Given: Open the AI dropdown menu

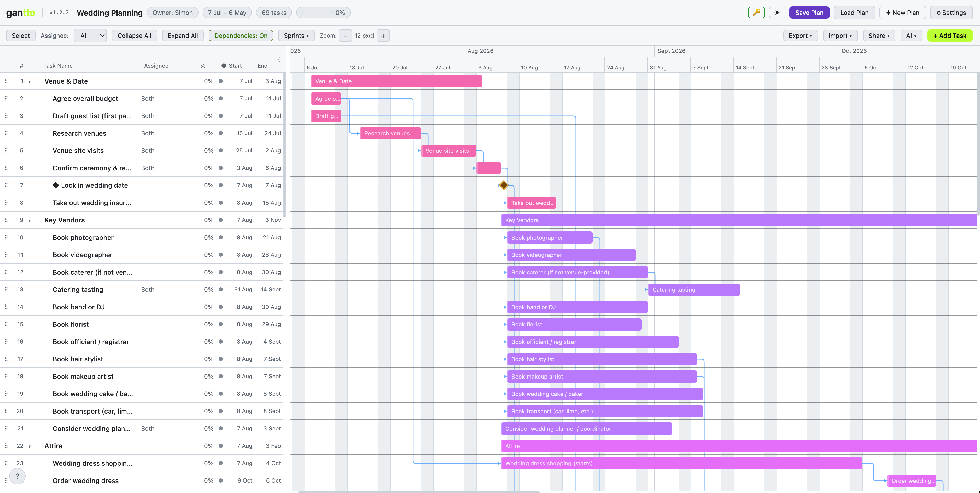Looking at the screenshot, I should tap(911, 36).
